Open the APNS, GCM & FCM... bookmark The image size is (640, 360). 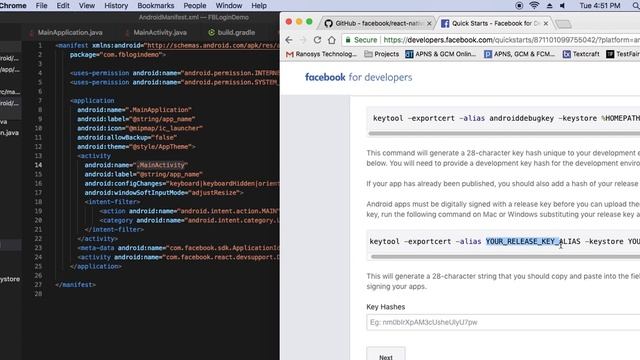(519, 54)
